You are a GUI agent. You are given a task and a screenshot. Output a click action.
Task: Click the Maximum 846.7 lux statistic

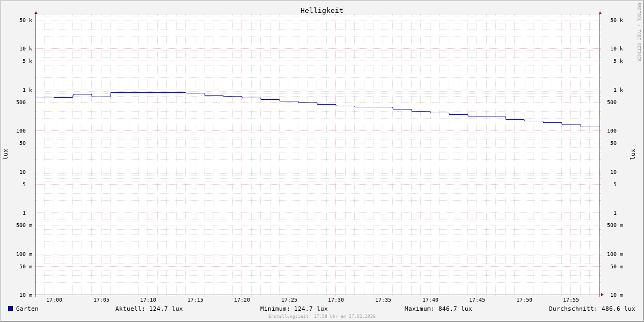click(x=438, y=309)
